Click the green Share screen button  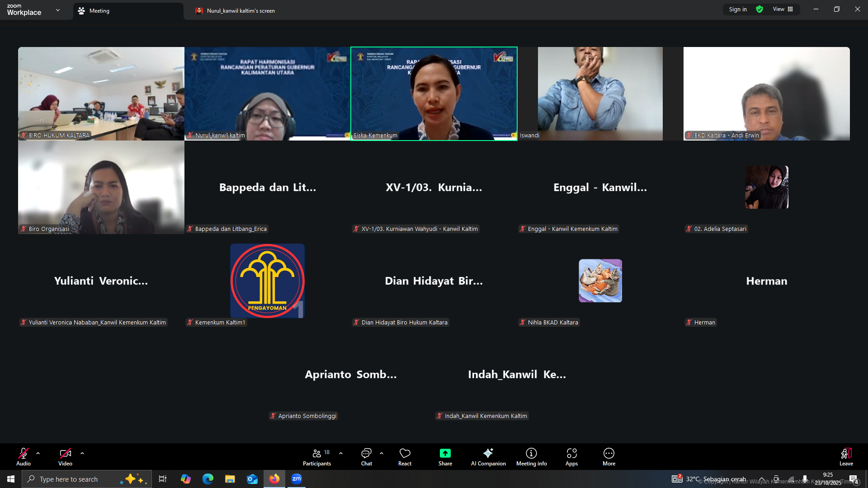click(x=445, y=456)
